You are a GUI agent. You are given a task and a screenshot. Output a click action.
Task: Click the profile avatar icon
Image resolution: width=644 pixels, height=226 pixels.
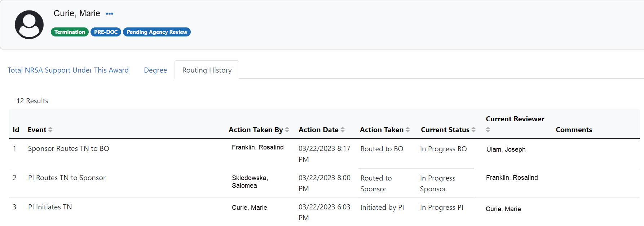point(29,25)
